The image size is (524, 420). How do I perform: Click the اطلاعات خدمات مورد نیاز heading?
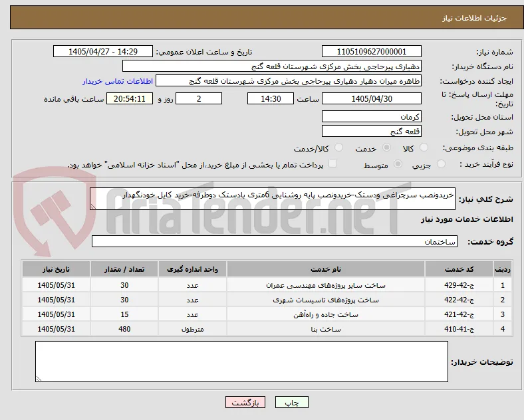coord(467,219)
